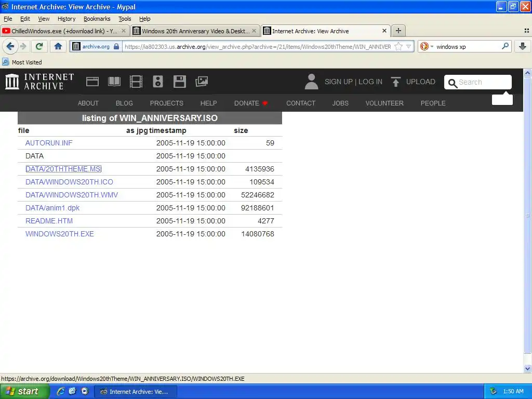The height and width of the screenshot is (399, 532).
Task: Click the search magnifier in browser search box
Action: (505, 46)
